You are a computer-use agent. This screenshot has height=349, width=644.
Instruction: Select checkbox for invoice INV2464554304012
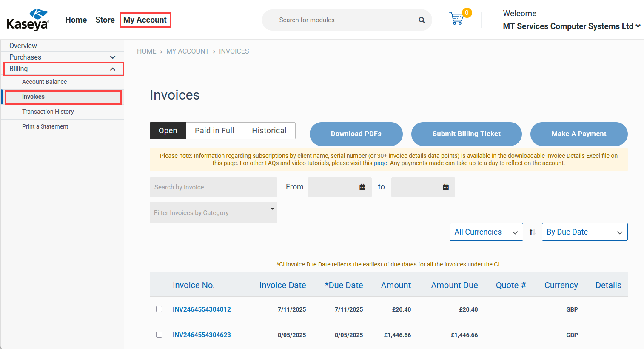tap(159, 309)
